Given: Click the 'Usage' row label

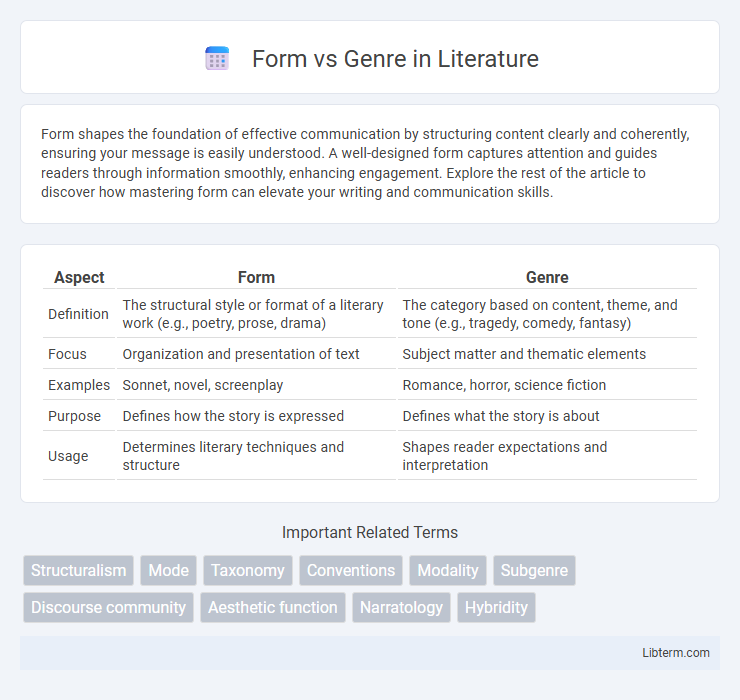Looking at the screenshot, I should pyautogui.click(x=68, y=456).
